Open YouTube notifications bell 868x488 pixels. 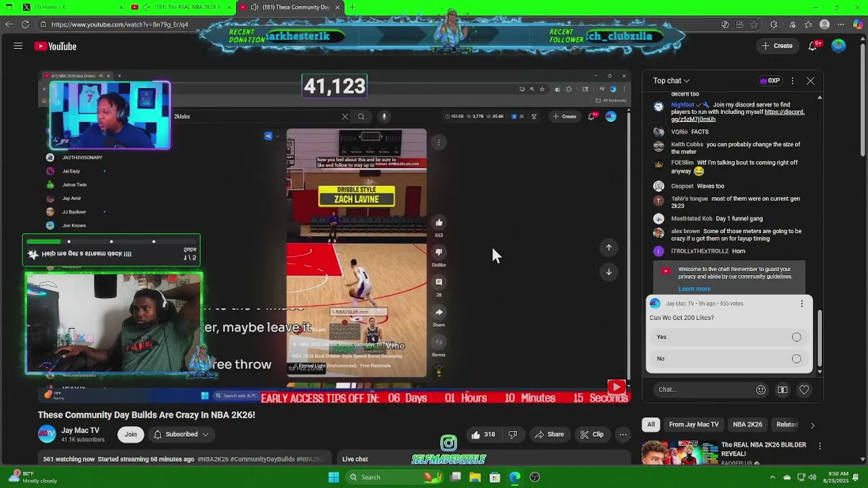[x=812, y=46]
